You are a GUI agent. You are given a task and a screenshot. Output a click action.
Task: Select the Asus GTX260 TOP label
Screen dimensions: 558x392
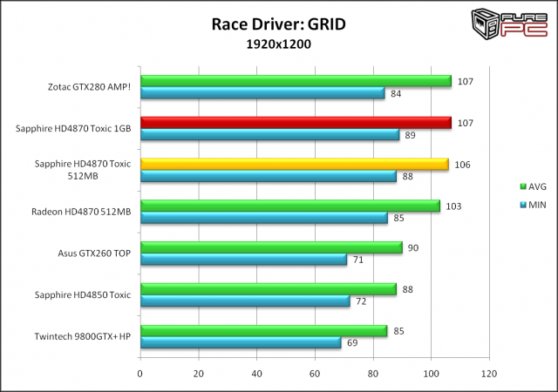pyautogui.click(x=94, y=253)
